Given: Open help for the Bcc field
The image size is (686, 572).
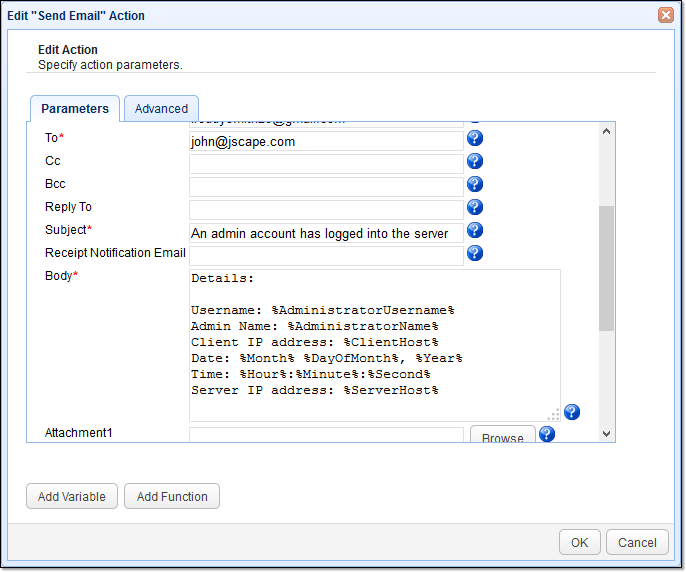Looking at the screenshot, I should [475, 184].
